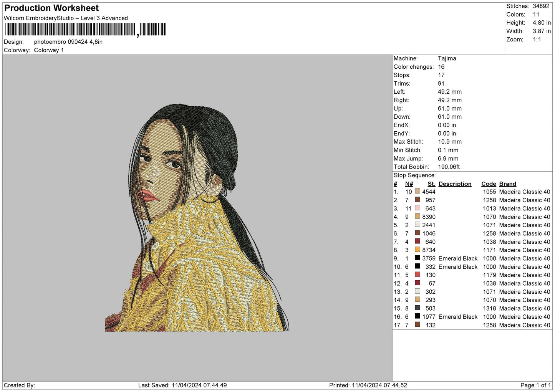
Task: Click the Max Stitch value '10.9 mm'
Action: click(450, 142)
